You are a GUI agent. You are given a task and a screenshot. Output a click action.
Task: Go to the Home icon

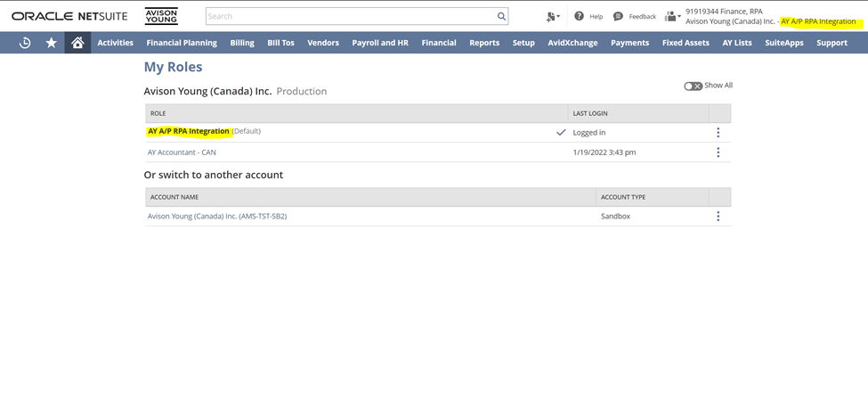click(x=77, y=43)
